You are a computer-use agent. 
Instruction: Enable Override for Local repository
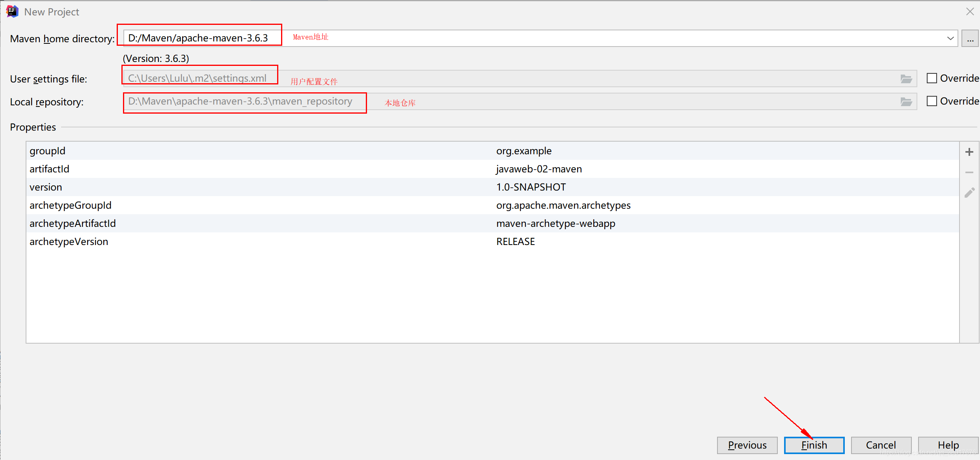932,101
